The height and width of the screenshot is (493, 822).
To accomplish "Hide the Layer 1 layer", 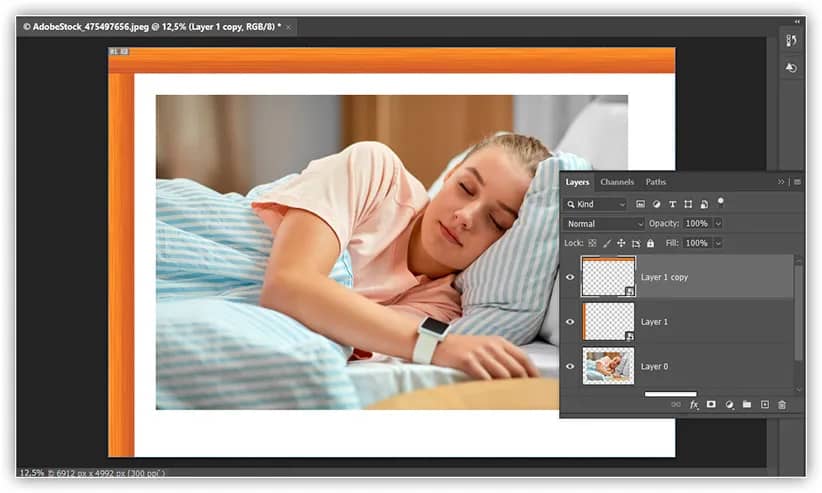I will point(571,322).
